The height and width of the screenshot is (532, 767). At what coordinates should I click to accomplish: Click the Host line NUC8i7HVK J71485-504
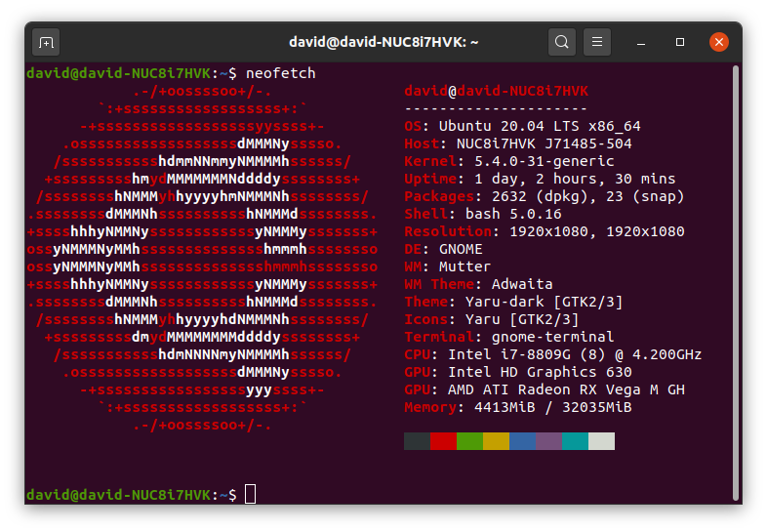518,143
